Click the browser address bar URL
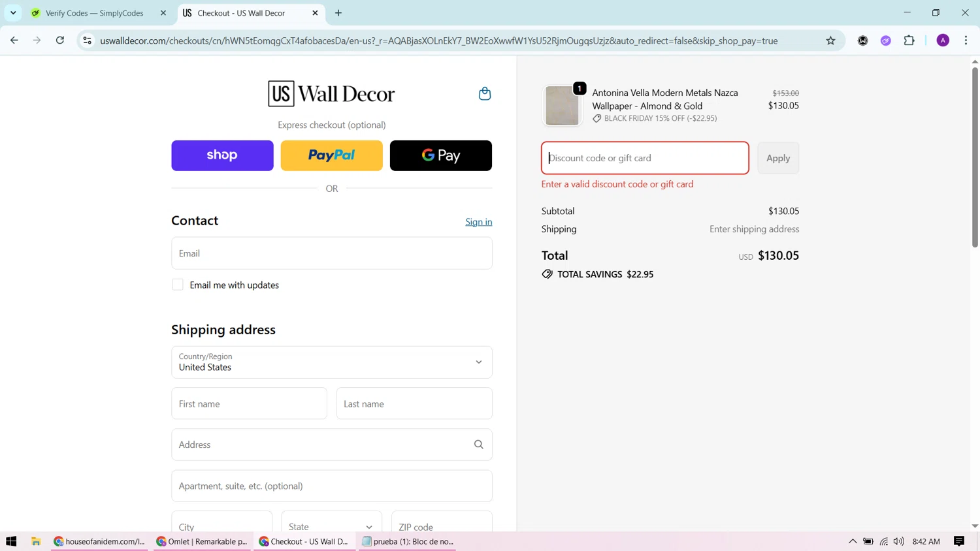Viewport: 980px width, 551px height. (439, 40)
